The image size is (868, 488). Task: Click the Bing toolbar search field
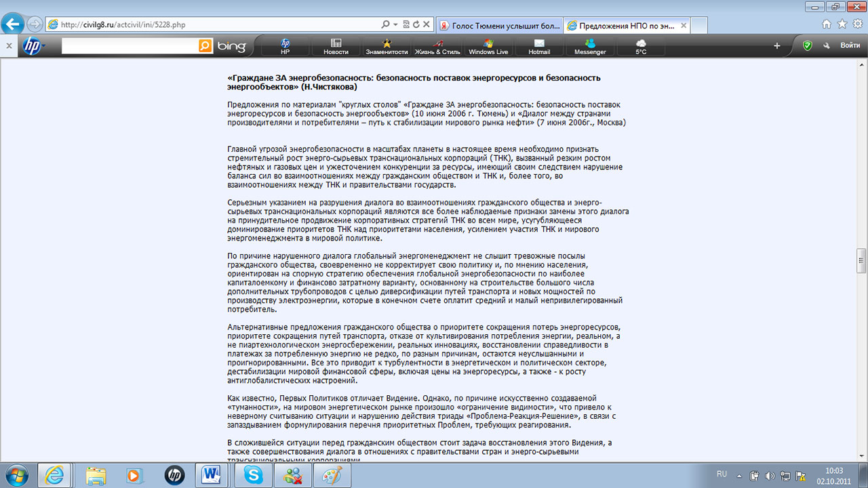[x=130, y=45]
